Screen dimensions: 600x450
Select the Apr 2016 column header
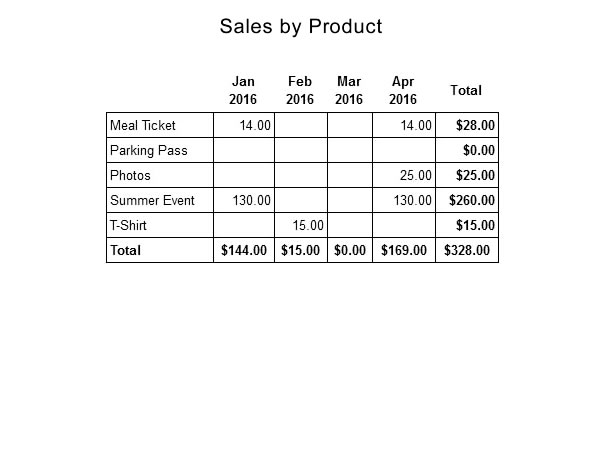[x=403, y=90]
